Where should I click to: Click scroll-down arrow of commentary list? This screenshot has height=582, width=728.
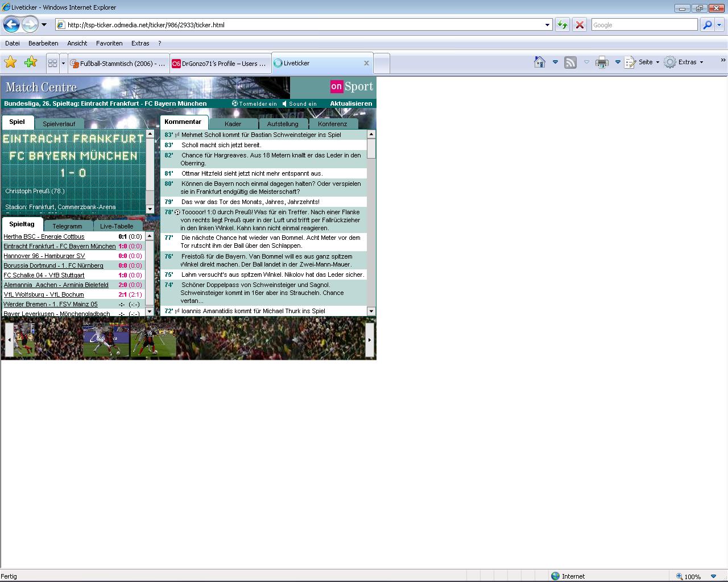pyautogui.click(x=371, y=311)
